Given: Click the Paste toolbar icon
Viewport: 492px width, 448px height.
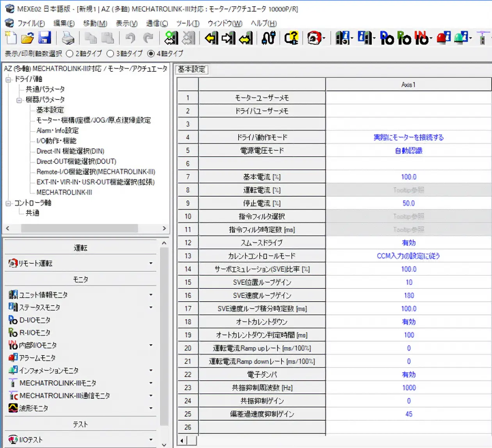Looking at the screenshot, I should 107,38.
